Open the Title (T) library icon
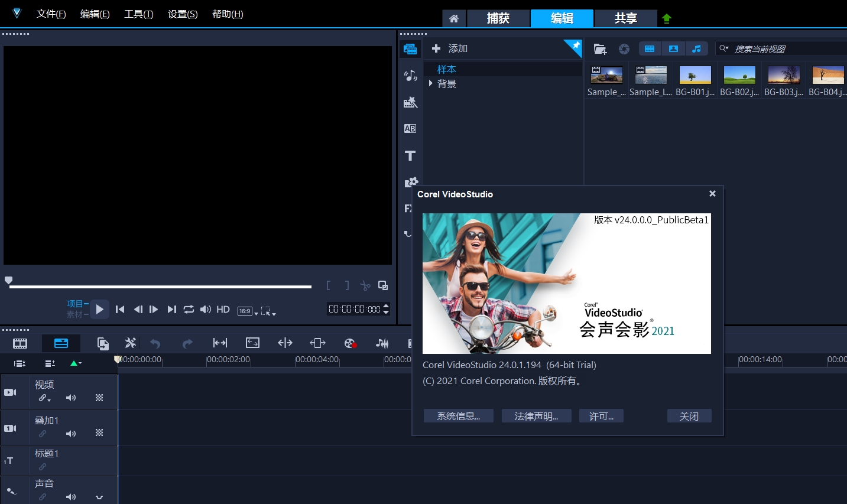 point(410,155)
